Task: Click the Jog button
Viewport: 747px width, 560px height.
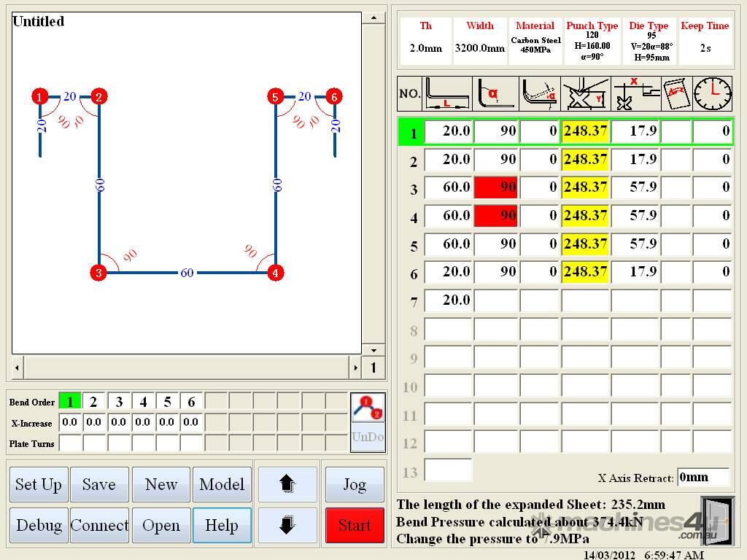Action: [355, 485]
